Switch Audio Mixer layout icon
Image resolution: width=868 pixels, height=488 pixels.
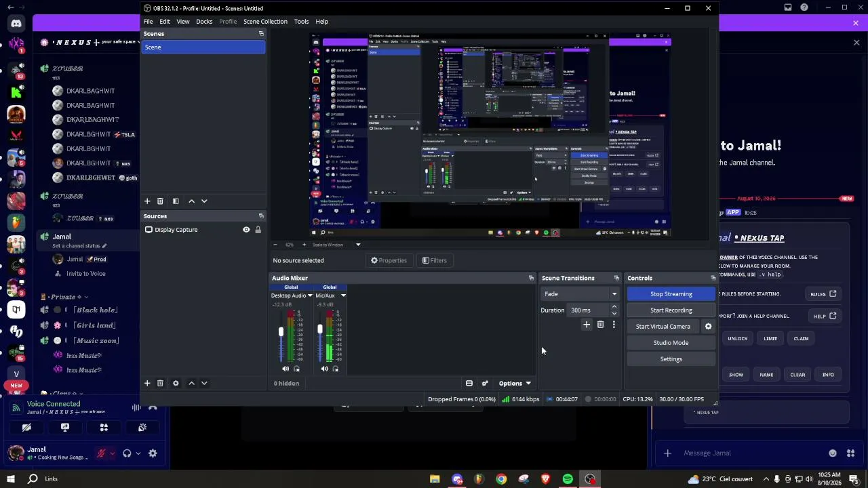pos(469,384)
